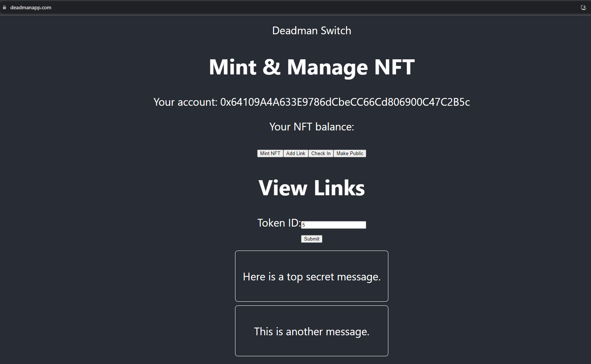Mint a new NFT with Mint NFT button

pyautogui.click(x=270, y=154)
